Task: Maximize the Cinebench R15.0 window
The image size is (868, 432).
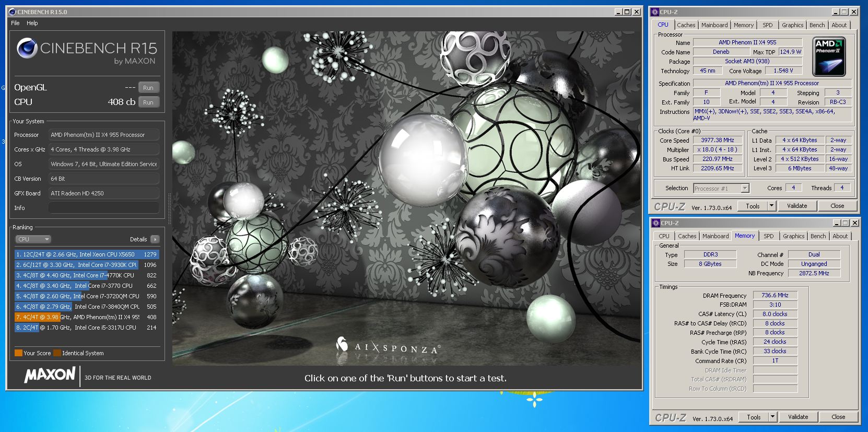Action: 627,12
